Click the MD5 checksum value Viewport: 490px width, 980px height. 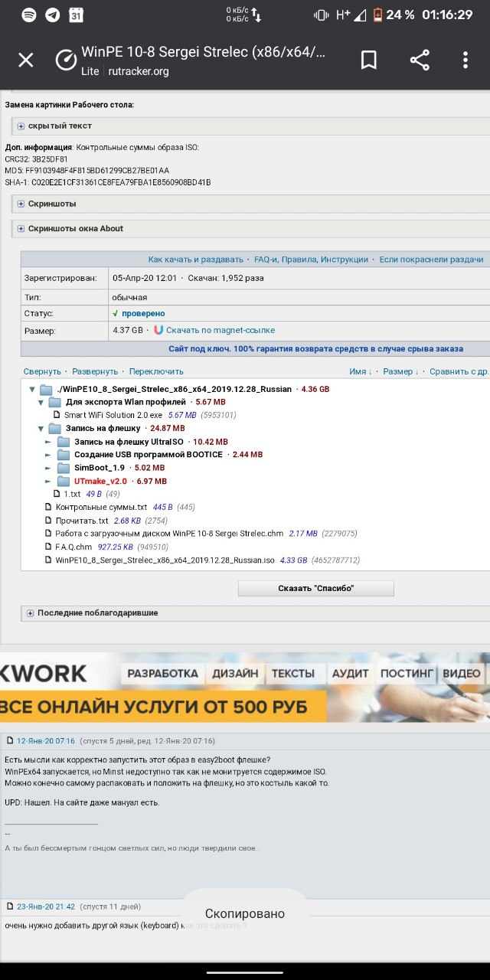pos(97,170)
